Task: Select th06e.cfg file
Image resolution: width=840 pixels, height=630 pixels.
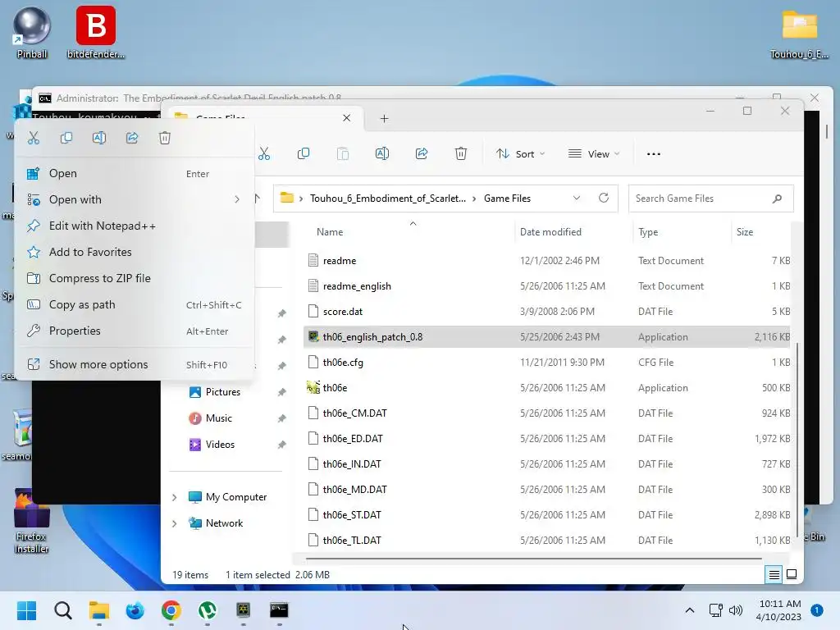Action: pos(546,363)
